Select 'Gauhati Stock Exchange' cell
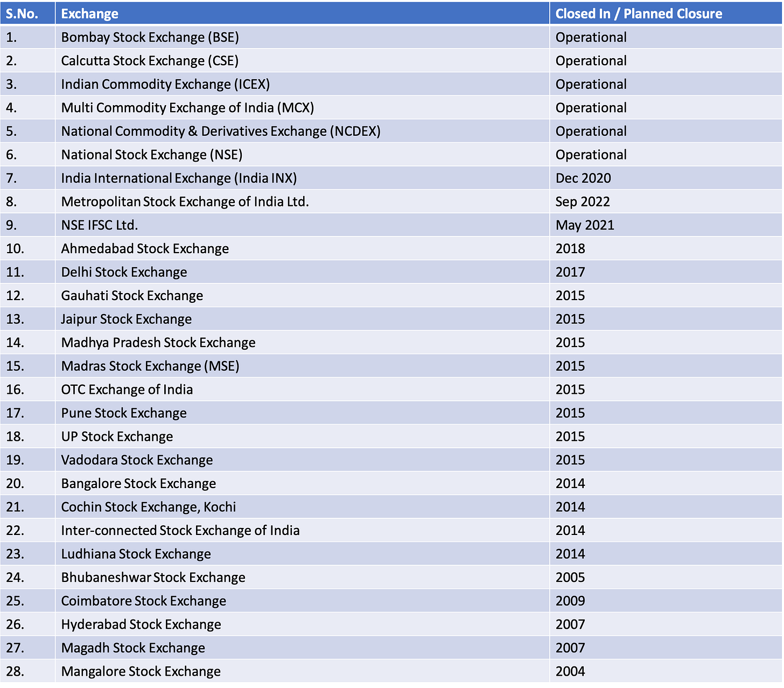The width and height of the screenshot is (784, 688). pos(302,295)
